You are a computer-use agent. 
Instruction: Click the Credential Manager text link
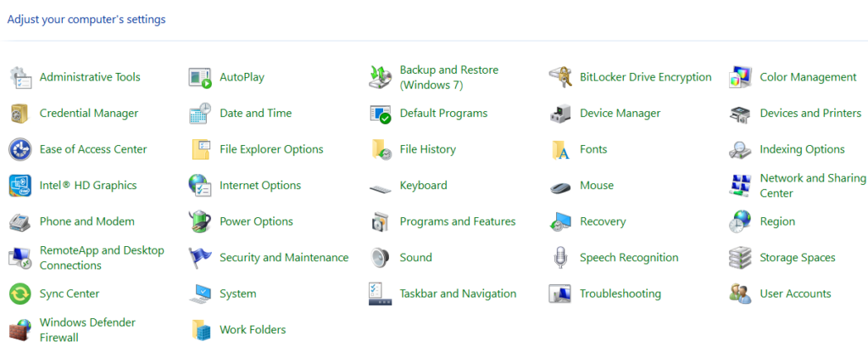click(88, 113)
